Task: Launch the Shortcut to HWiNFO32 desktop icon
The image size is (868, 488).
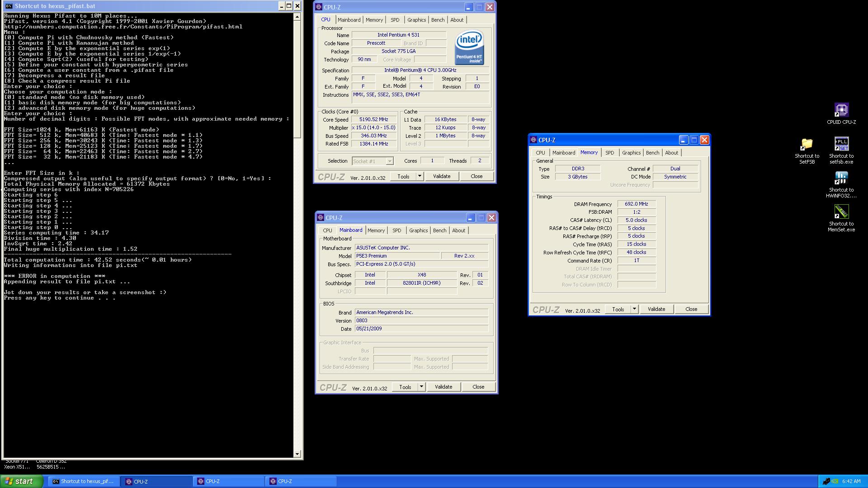Action: [841, 178]
